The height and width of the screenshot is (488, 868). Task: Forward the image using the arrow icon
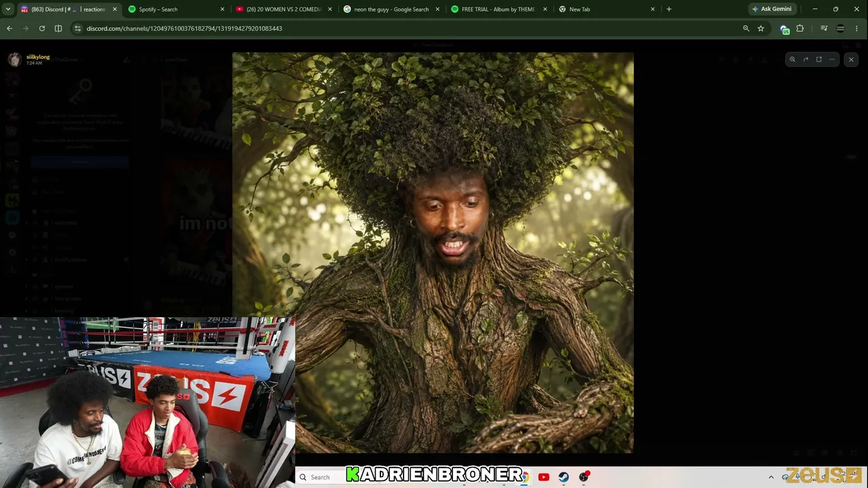tap(806, 60)
